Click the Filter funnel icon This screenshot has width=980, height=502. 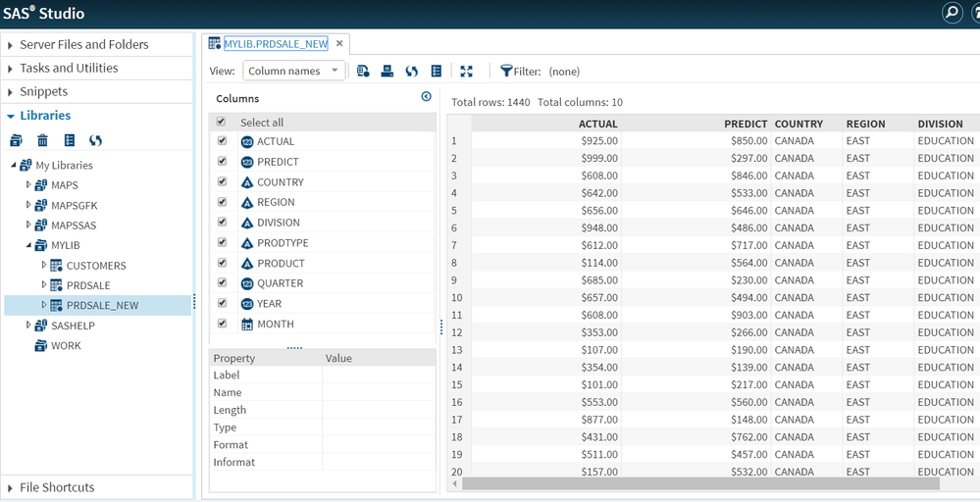tap(506, 71)
